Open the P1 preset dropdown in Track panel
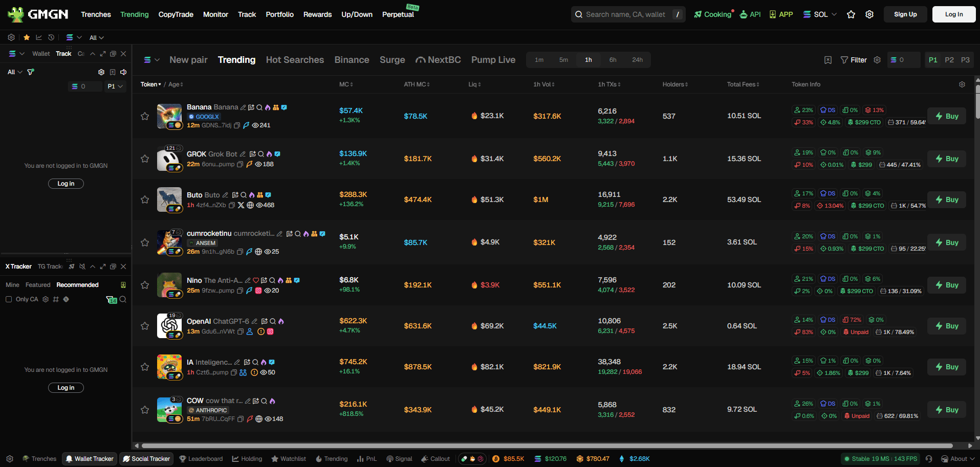The image size is (980, 467). tap(115, 86)
